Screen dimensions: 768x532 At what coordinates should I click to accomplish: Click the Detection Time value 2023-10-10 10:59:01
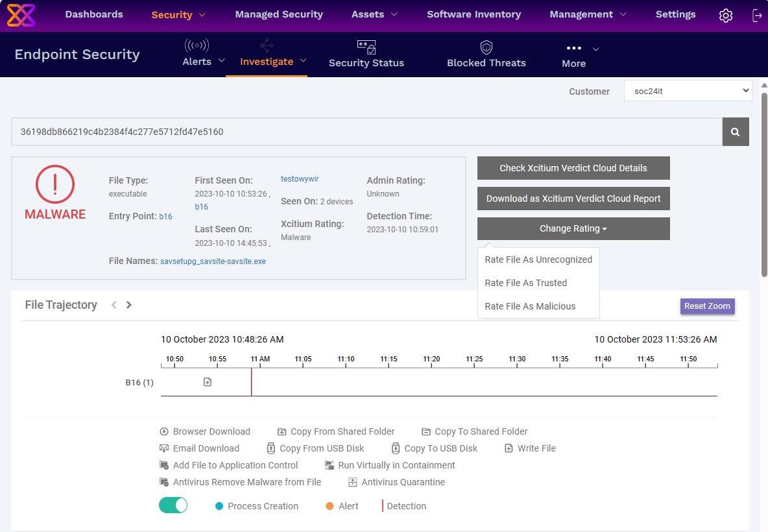[x=403, y=230]
